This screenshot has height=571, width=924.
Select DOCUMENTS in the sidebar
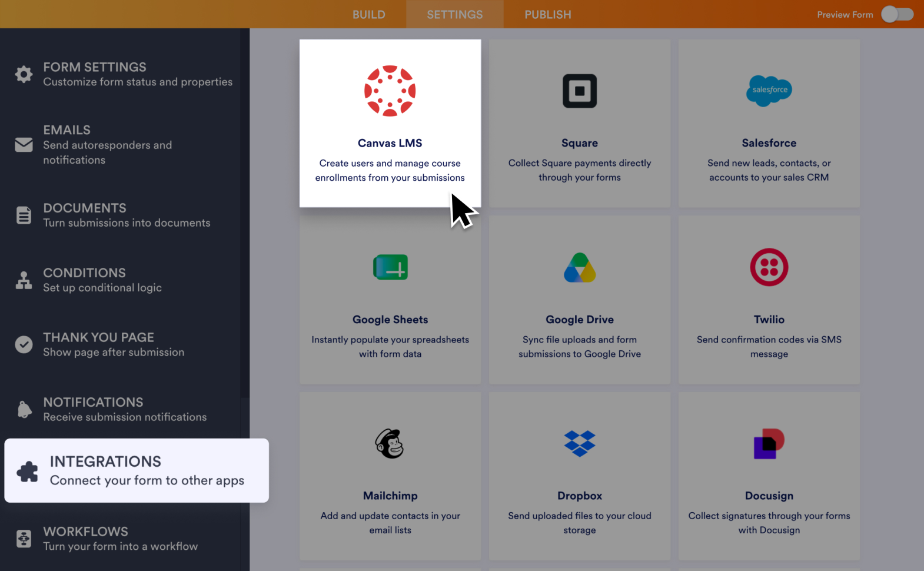(x=85, y=208)
